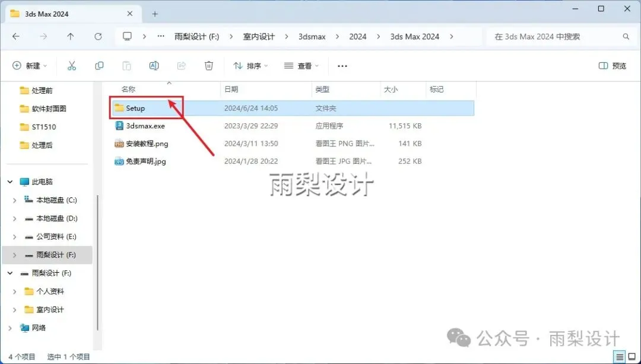
Task: Expand chevron after 3ds Max 2024 breadcrumb
Action: tap(451, 36)
